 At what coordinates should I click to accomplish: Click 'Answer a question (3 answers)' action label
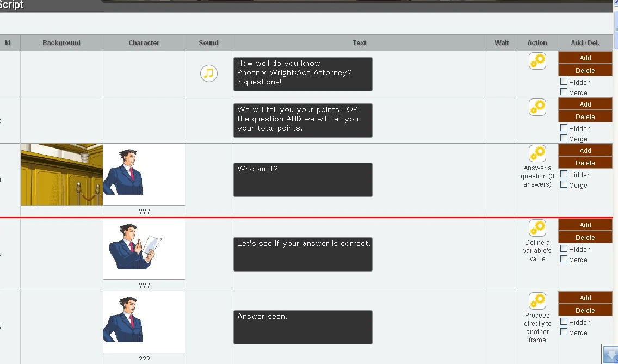(x=537, y=176)
